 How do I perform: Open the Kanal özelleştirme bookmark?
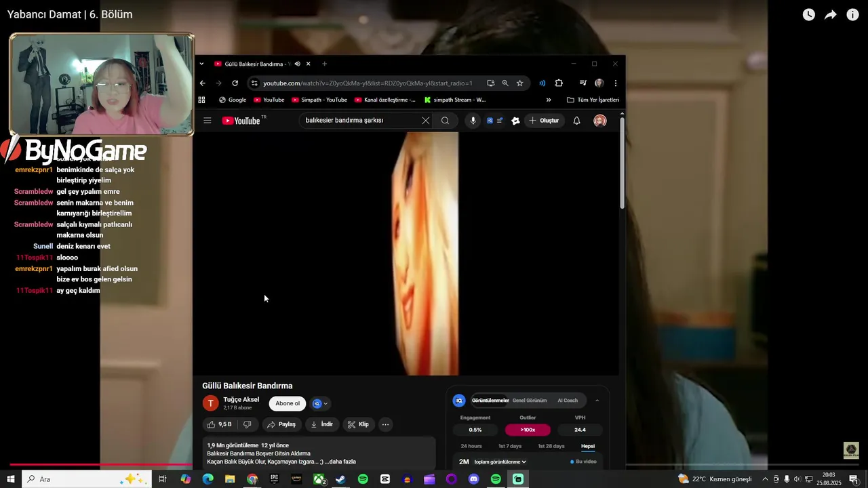click(385, 100)
